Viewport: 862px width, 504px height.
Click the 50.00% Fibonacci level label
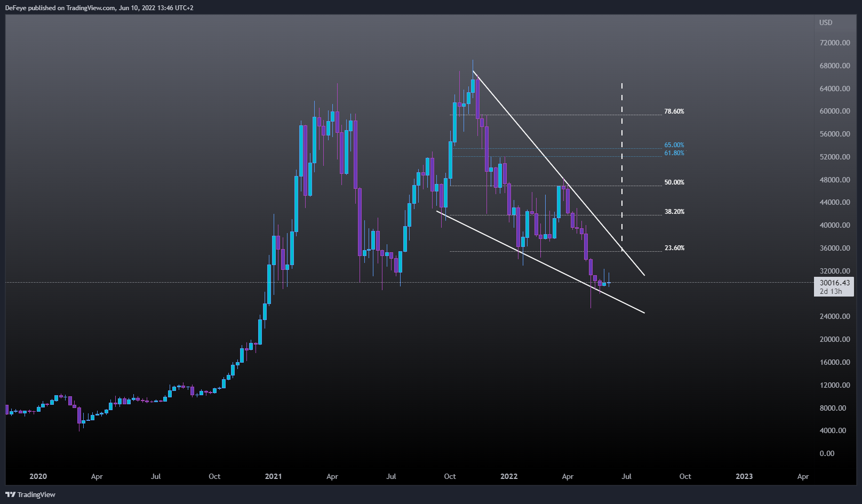click(674, 182)
